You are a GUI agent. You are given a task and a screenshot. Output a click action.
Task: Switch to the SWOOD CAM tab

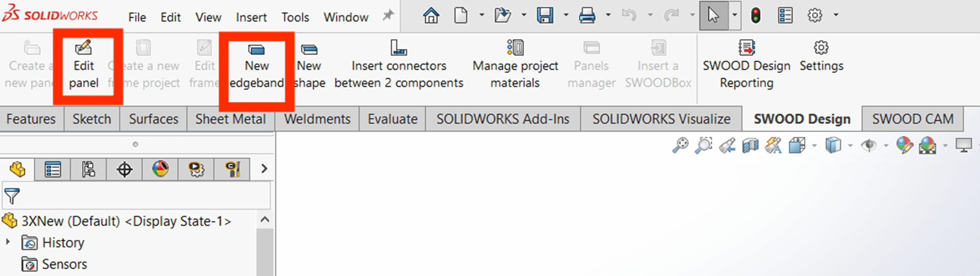tap(913, 118)
